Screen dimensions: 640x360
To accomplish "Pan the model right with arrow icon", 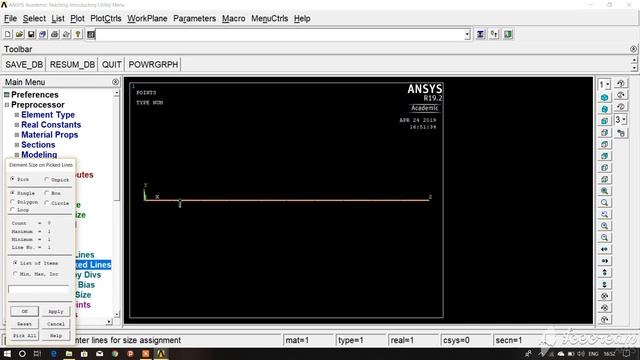I will [604, 261].
